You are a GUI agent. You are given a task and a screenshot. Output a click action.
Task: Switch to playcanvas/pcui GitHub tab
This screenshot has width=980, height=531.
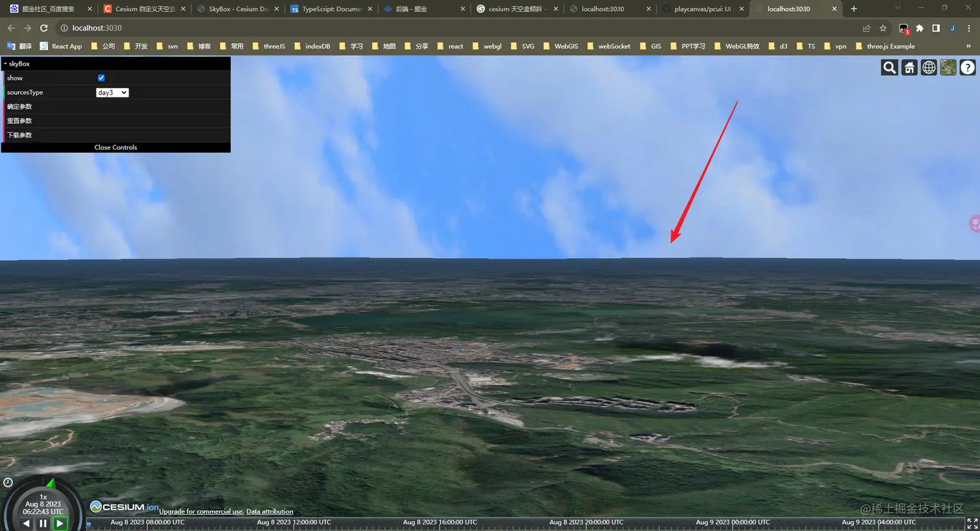tap(703, 9)
